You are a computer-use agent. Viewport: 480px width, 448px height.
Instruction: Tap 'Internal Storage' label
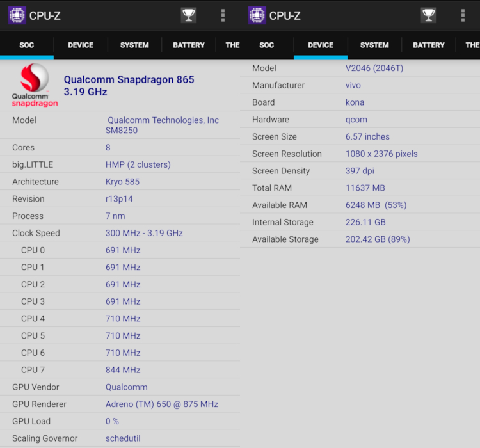283,223
